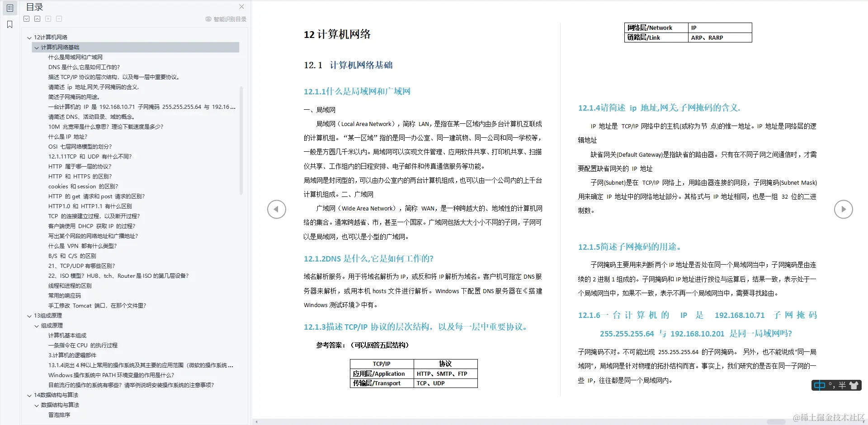Viewport: 868px width, 425px height.
Task: Open 请简述 DNS、活动目录、域的概念
Action: pyautogui.click(x=92, y=117)
